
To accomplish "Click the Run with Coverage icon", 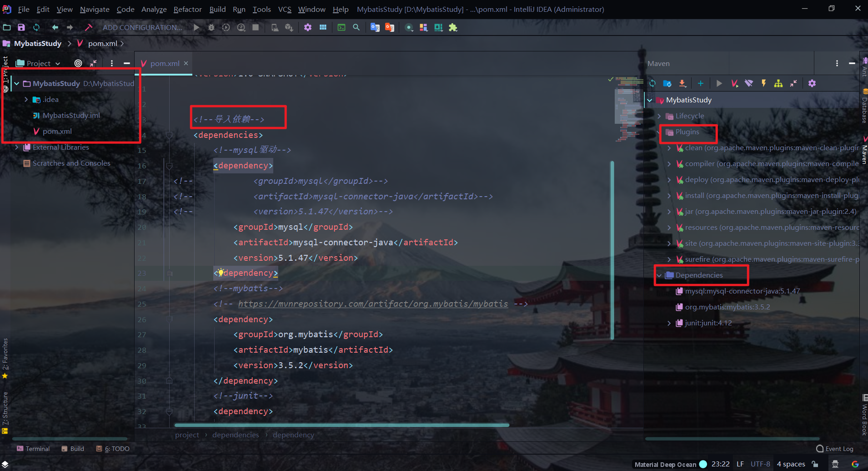I will 226,27.
